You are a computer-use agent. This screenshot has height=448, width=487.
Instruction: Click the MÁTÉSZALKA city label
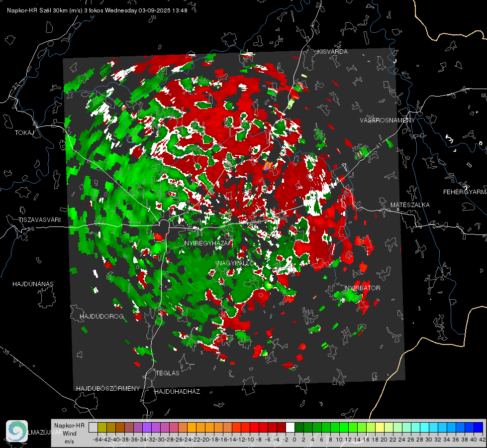(410, 205)
